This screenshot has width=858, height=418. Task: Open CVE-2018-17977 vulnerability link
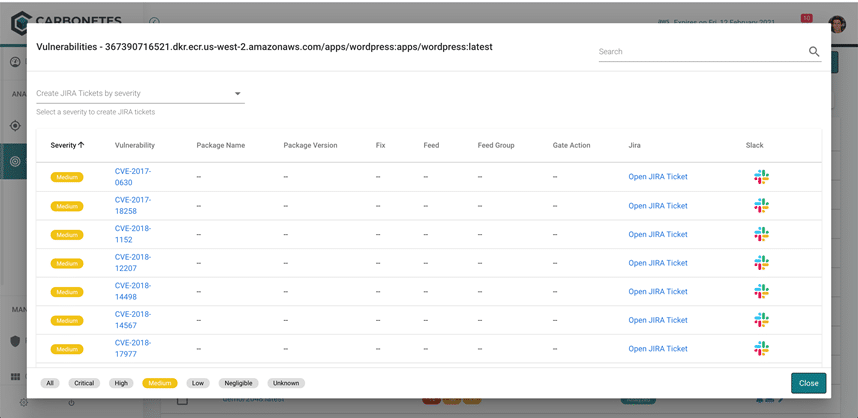point(133,349)
